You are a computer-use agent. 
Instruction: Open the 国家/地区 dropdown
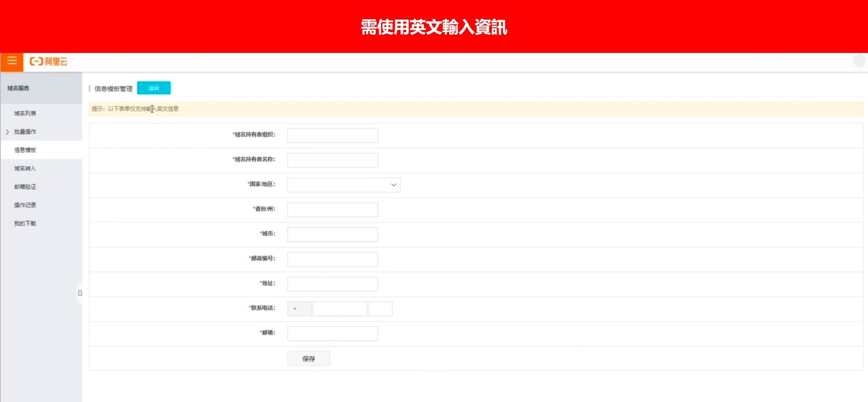343,185
